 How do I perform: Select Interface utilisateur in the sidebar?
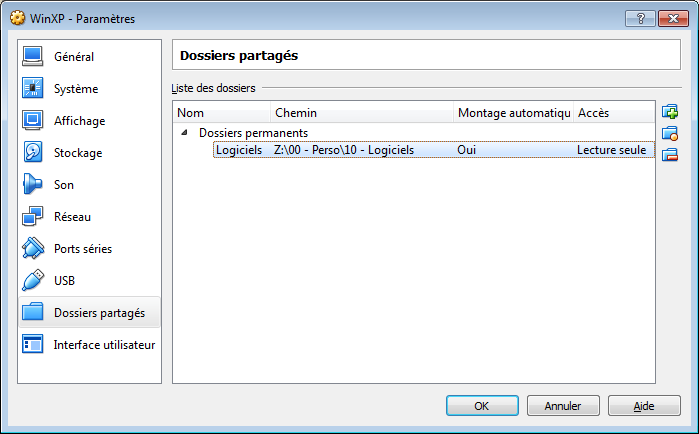click(104, 345)
